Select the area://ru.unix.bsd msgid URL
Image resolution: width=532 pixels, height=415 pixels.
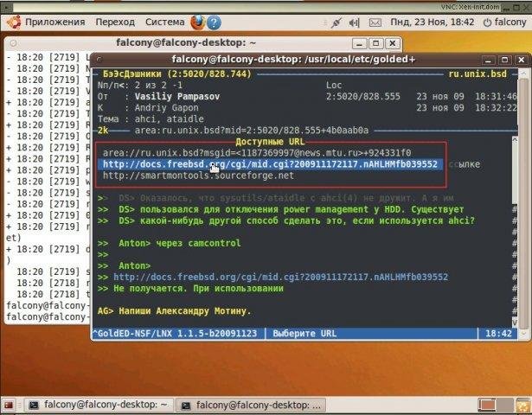pyautogui.click(x=257, y=153)
